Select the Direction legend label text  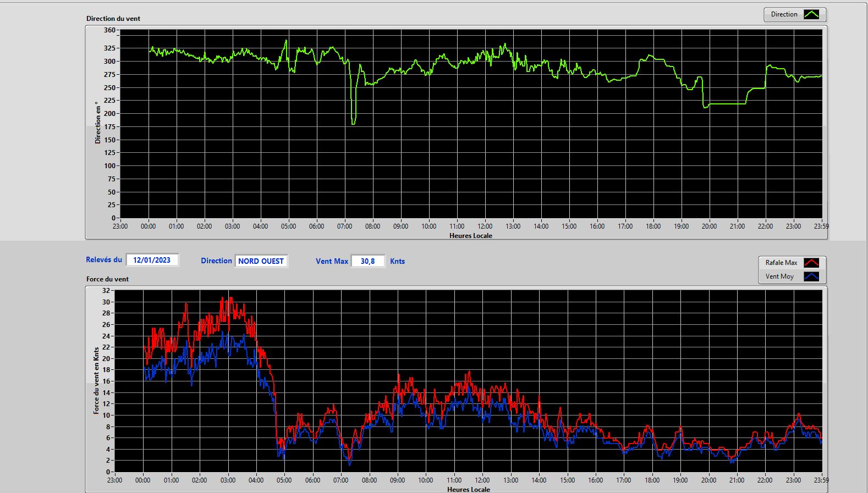tap(784, 14)
